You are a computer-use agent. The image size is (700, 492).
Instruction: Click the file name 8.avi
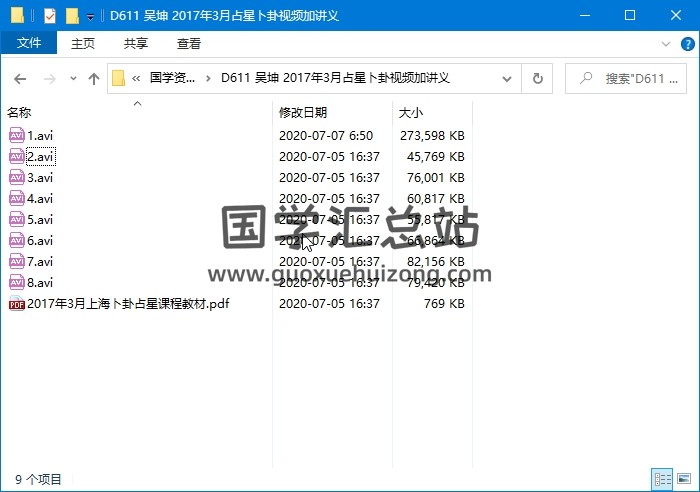[x=40, y=282]
